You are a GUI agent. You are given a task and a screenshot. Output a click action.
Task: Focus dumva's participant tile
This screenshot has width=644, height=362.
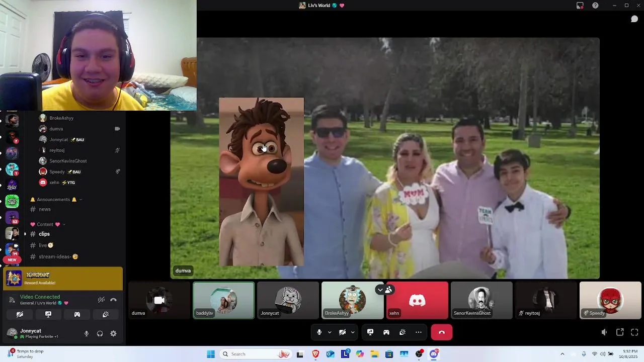[159, 300]
